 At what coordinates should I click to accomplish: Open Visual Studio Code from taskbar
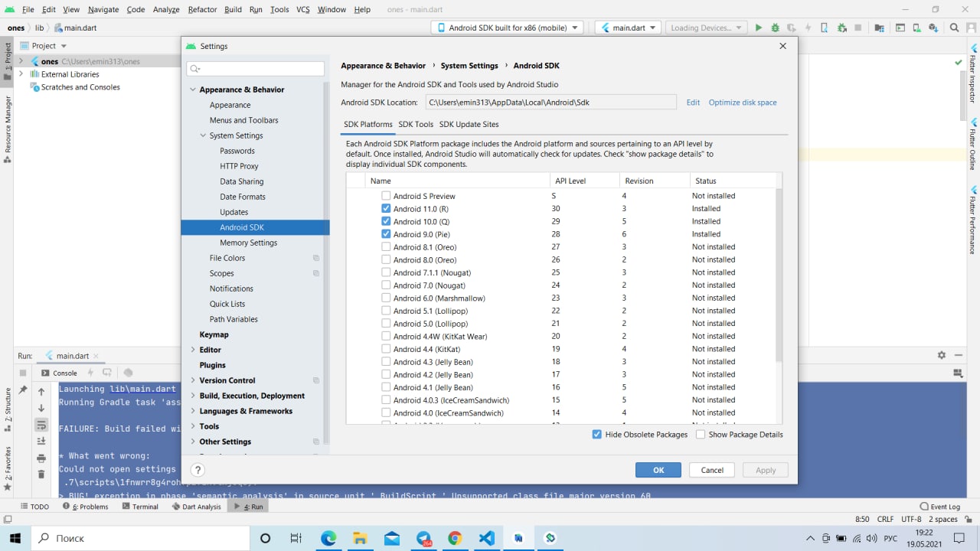[x=486, y=538]
